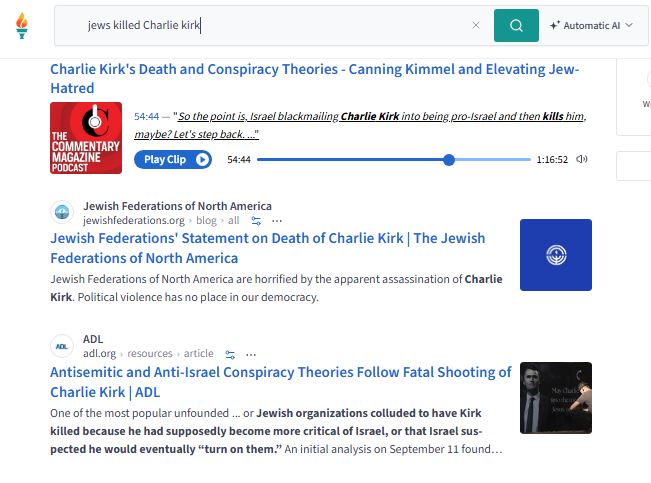Select the ADL source name text
651x483 pixels.
[93, 339]
